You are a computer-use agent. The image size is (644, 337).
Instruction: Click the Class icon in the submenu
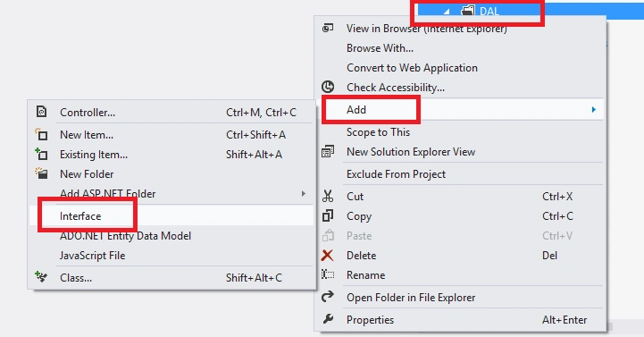coord(41,277)
